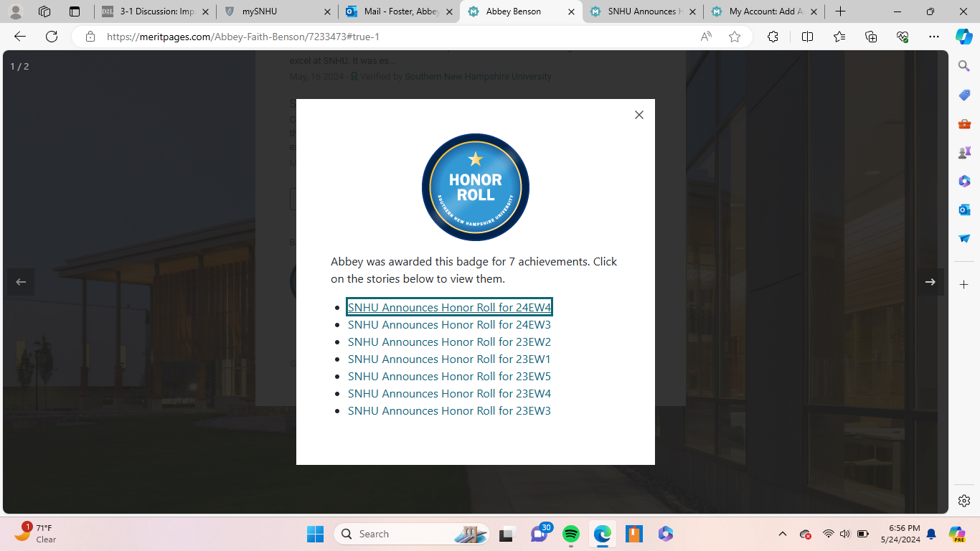The width and height of the screenshot is (980, 551).
Task: Open sidebar Tools briefcase icon
Action: (x=964, y=123)
